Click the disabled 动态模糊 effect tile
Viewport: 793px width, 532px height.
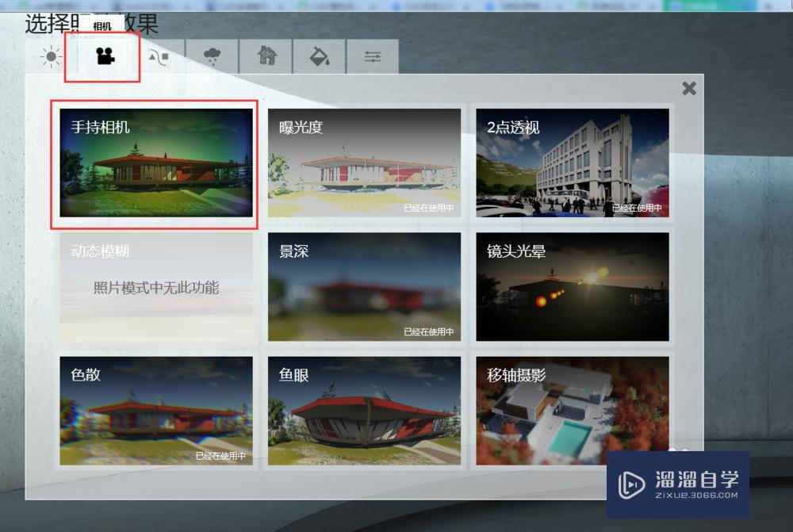(156, 287)
